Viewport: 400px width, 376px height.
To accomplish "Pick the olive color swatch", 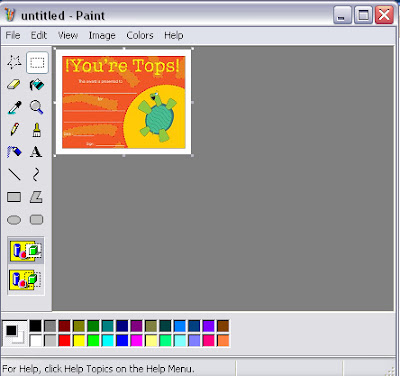I will 79,326.
